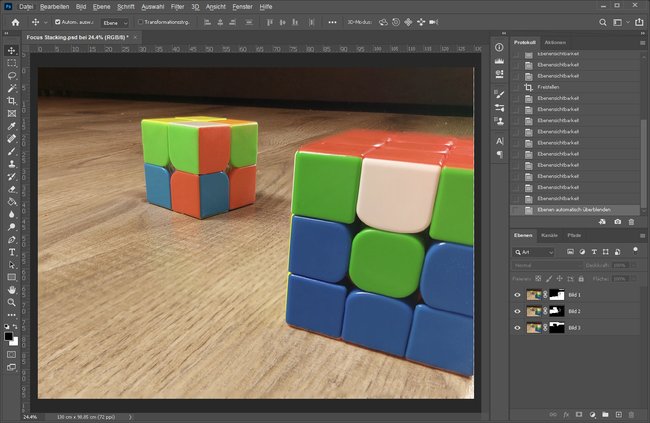Select the Healing Brush tool
This screenshot has height=423, width=650.
12,139
